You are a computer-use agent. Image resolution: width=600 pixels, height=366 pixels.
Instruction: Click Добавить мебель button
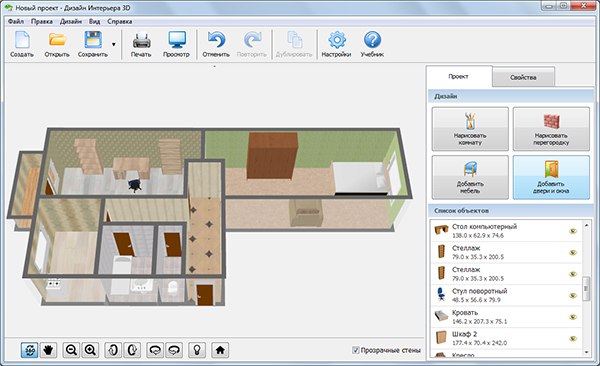(x=470, y=177)
